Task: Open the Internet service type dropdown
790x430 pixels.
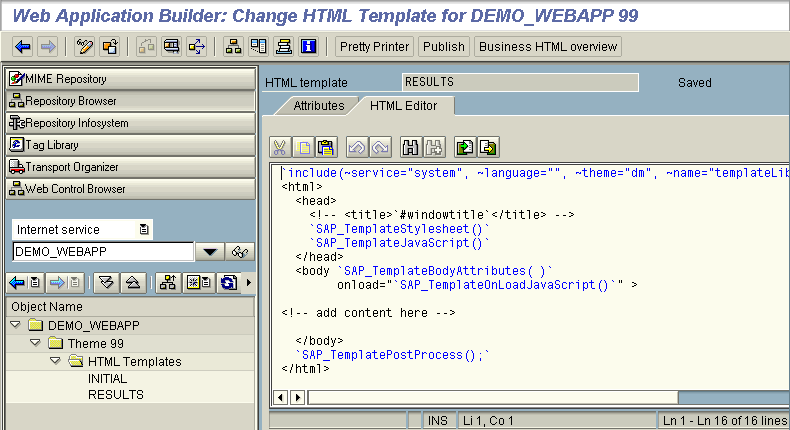Action: 144,230
